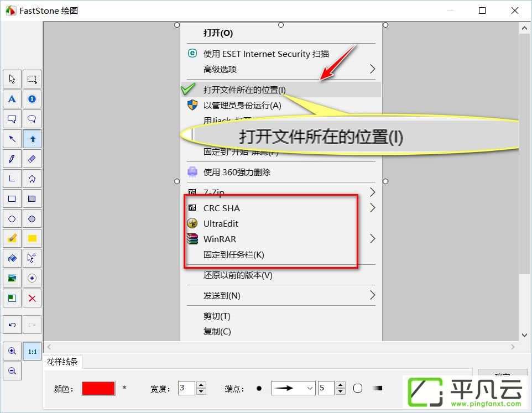The height and width of the screenshot is (413, 532).
Task: Click 还原以前的版本(V) text in canvas
Action: (x=238, y=275)
